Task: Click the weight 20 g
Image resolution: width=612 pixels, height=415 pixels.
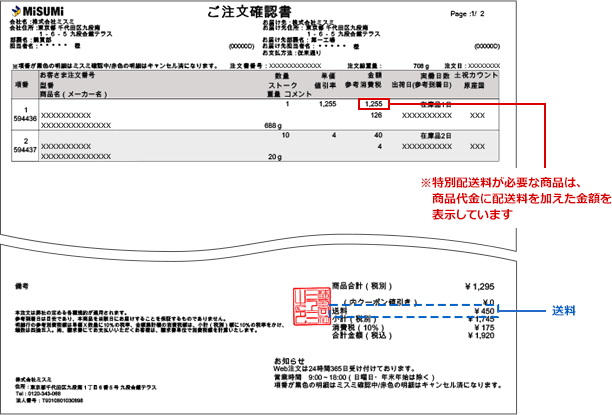Action: (275, 157)
